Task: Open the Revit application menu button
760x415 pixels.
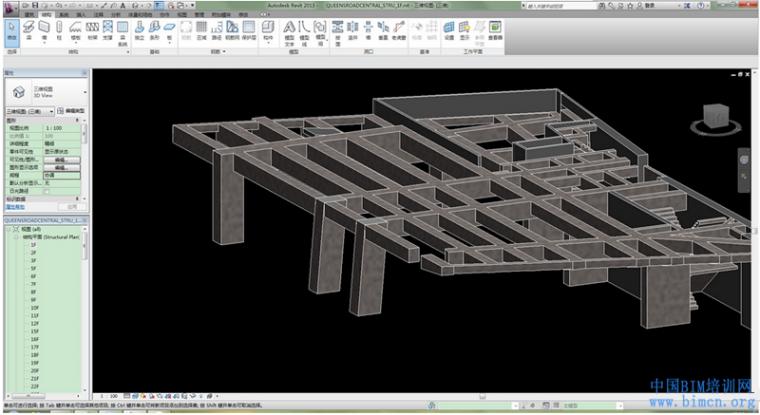Action: (x=9, y=6)
